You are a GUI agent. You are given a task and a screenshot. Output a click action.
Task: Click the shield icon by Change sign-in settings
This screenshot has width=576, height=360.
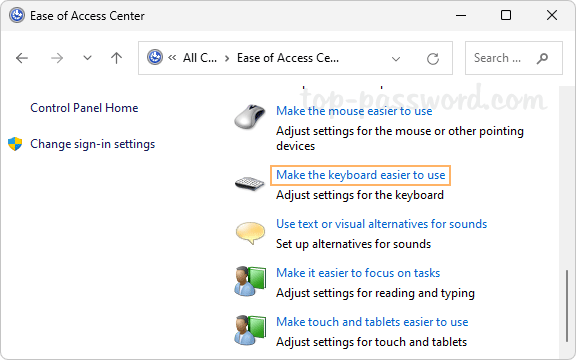(x=15, y=144)
